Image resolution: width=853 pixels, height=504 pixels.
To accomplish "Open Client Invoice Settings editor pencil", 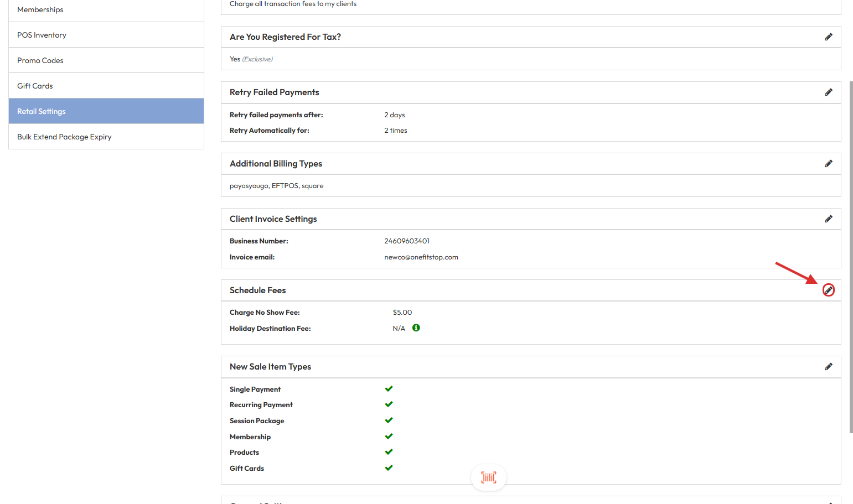I will pyautogui.click(x=828, y=219).
